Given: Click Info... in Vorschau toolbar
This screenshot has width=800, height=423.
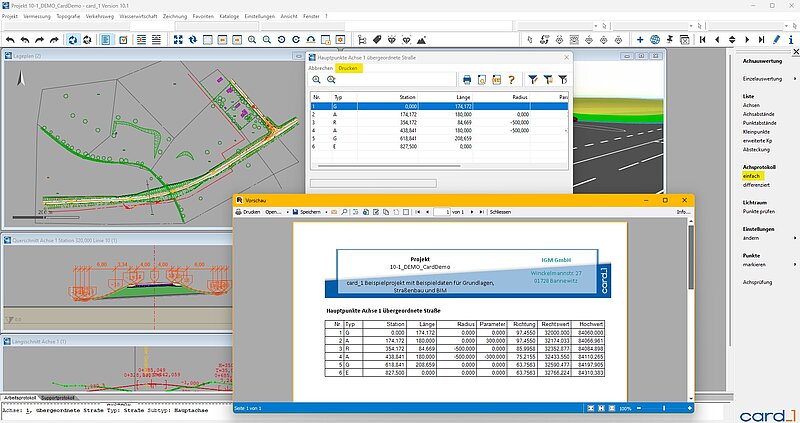Looking at the screenshot, I should click(683, 212).
